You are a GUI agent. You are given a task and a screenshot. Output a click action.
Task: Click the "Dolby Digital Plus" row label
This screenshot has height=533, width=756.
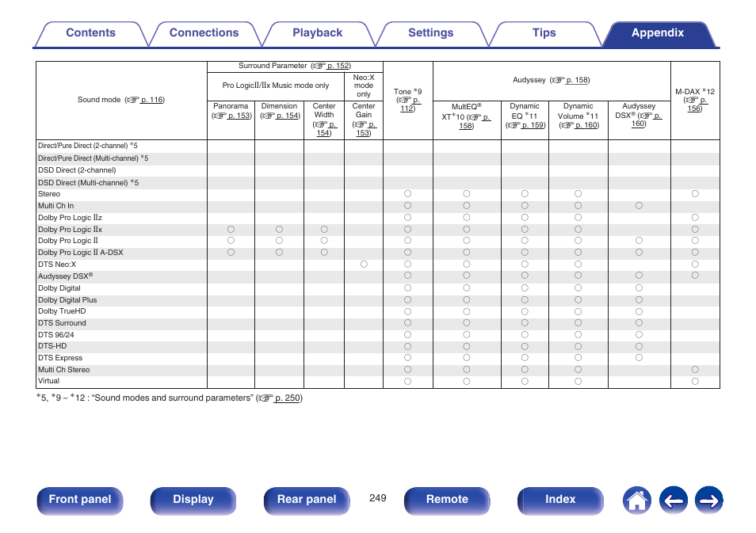click(x=67, y=300)
